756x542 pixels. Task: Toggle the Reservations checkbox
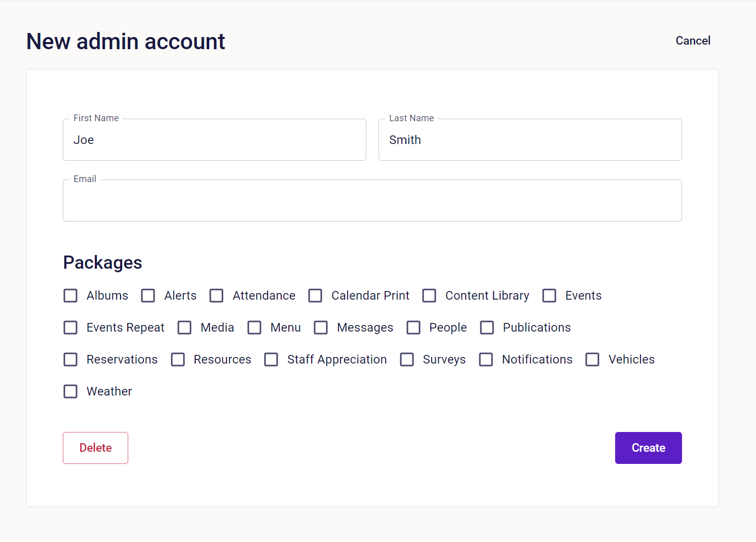coord(70,359)
